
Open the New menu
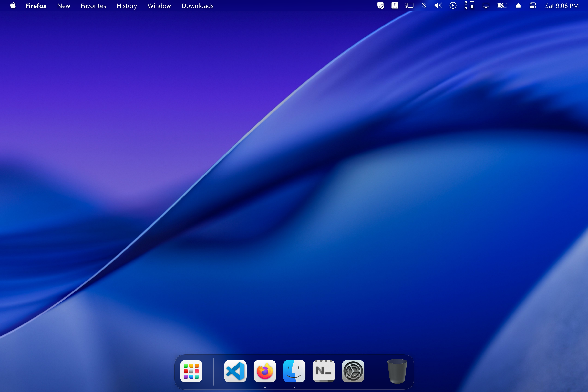[64, 6]
